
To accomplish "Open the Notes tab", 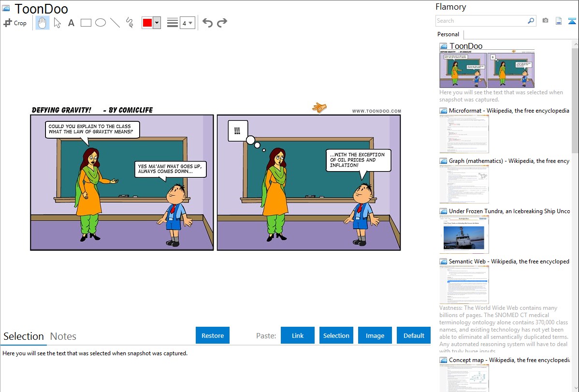I will (x=63, y=336).
